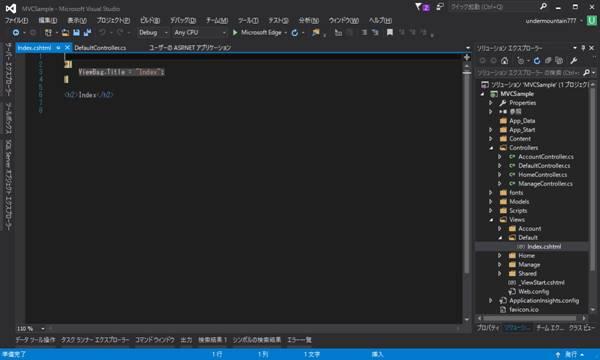Click Solution Explorer Refresh icon

(536, 60)
